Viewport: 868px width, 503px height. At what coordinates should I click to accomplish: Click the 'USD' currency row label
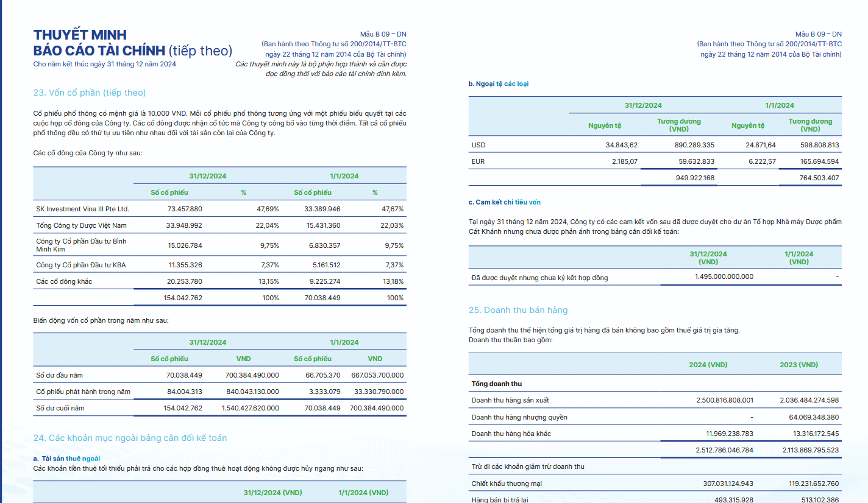click(x=478, y=145)
